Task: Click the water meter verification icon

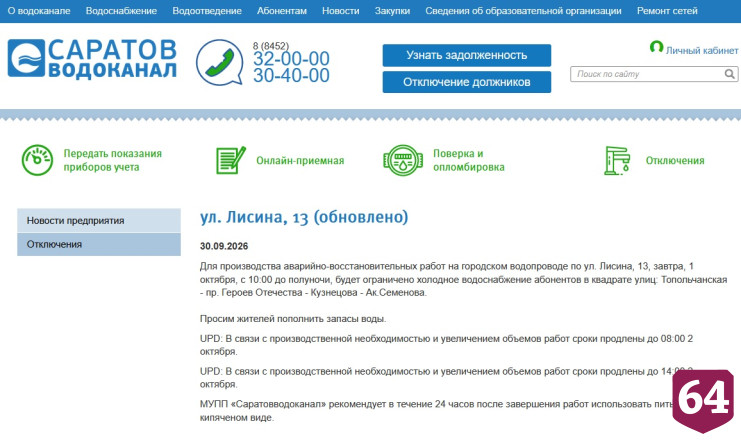Action: (403, 160)
